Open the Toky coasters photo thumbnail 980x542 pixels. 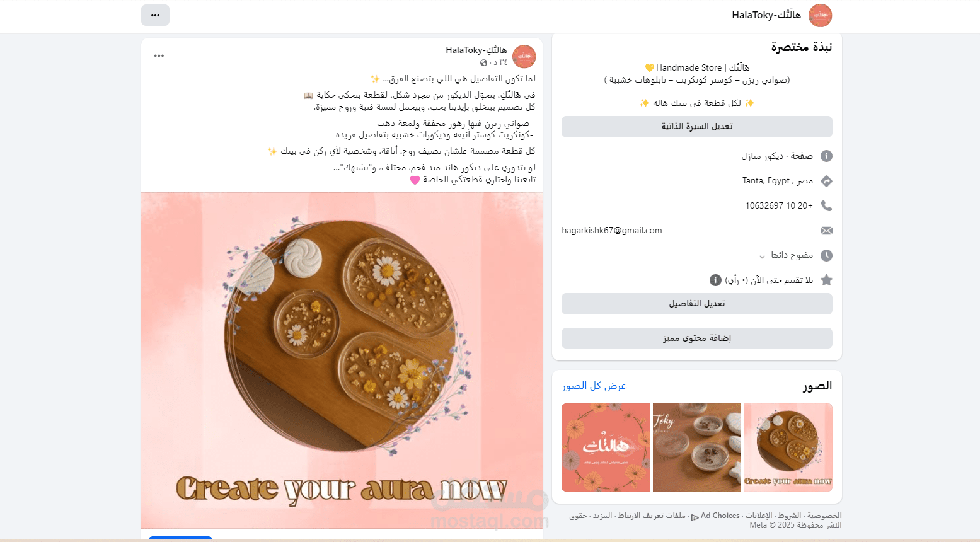point(697,447)
